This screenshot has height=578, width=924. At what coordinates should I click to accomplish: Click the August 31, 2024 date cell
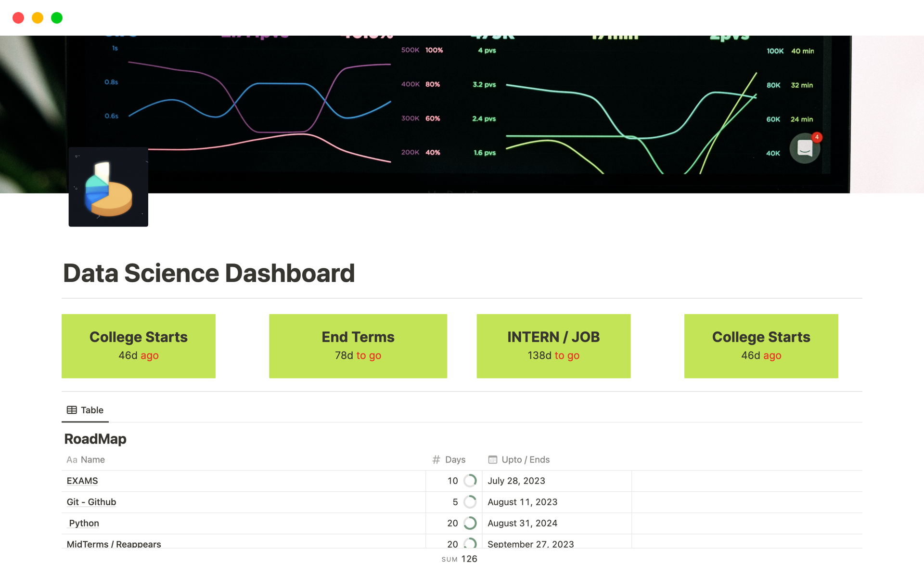522,523
